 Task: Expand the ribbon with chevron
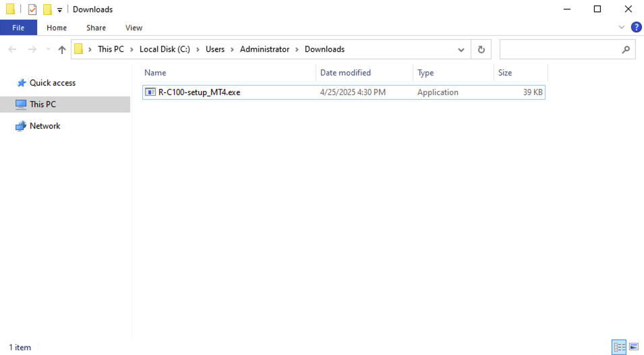[622, 28]
